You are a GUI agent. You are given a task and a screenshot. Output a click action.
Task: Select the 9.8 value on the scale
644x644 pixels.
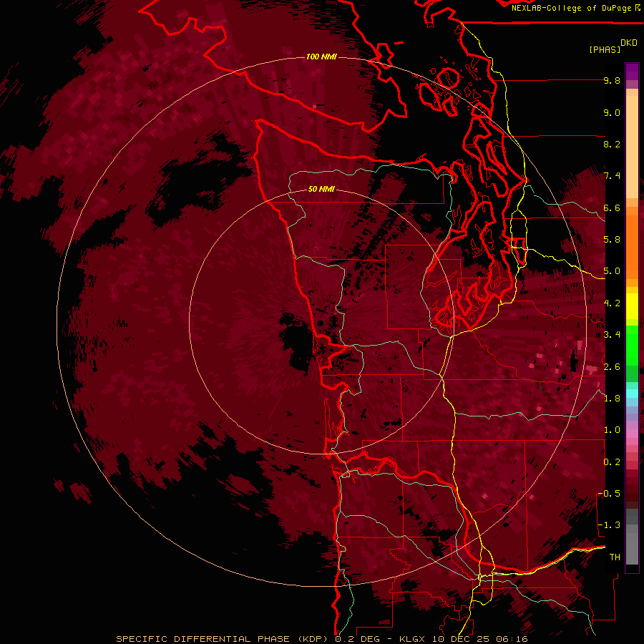click(612, 80)
